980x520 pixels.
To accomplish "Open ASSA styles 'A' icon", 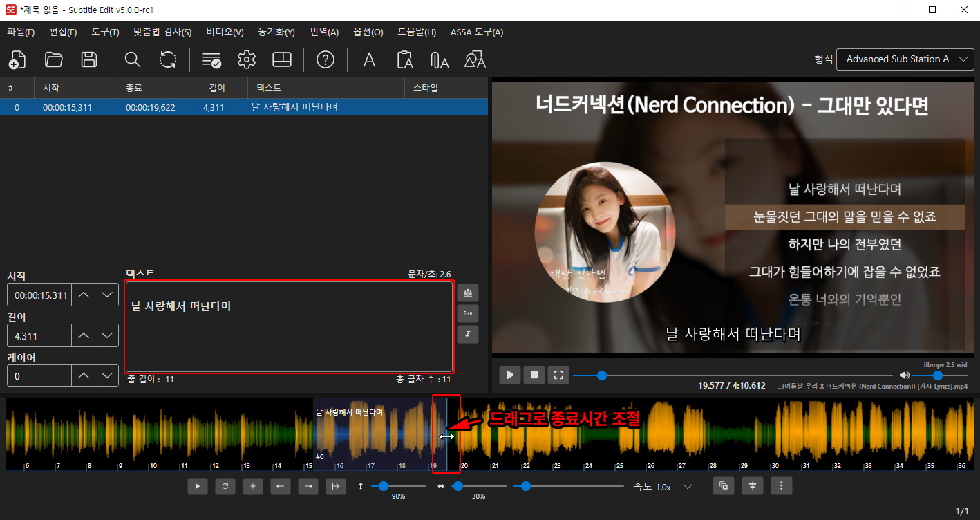I will click(x=369, y=59).
